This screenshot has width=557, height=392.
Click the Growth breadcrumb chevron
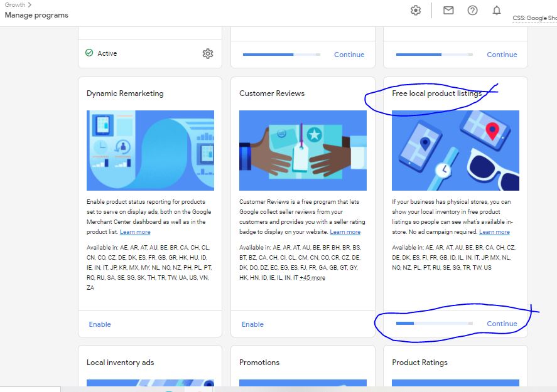tap(29, 4)
